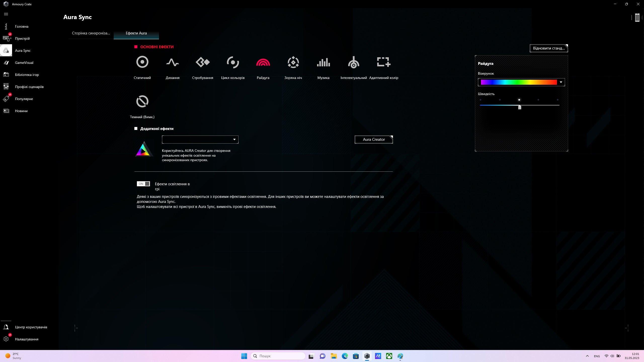This screenshot has height=362, width=644.
Task: Launch Aura Creator with its button
Action: coord(374,140)
